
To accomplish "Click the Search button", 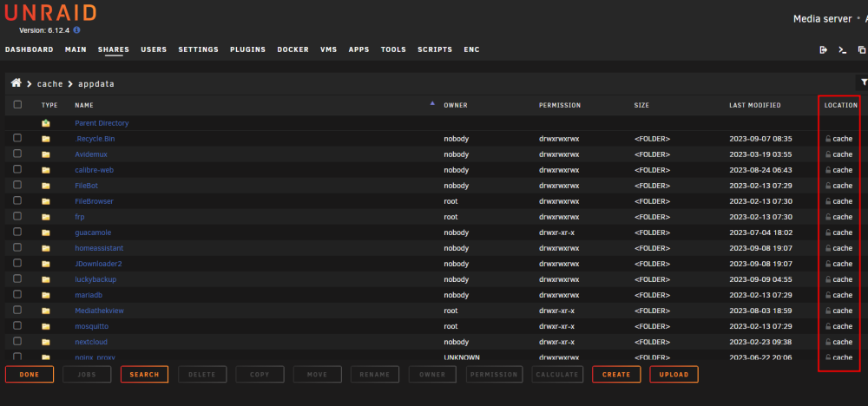I will pos(144,375).
